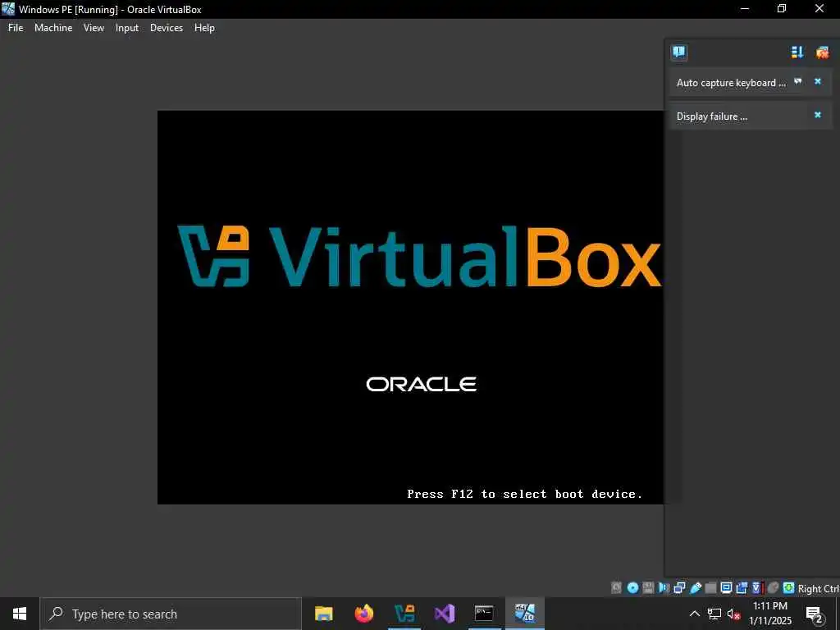Open Visual Studio from the taskbar

[x=445, y=614]
